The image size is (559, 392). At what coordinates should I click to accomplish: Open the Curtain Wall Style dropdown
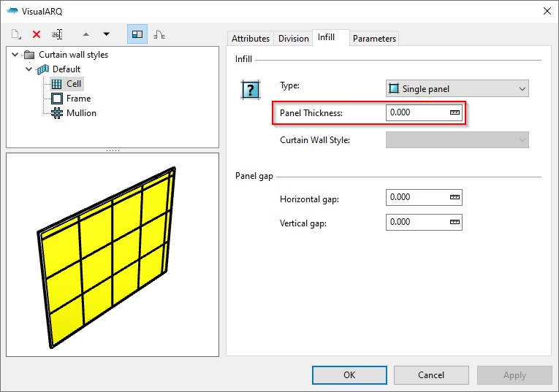457,140
